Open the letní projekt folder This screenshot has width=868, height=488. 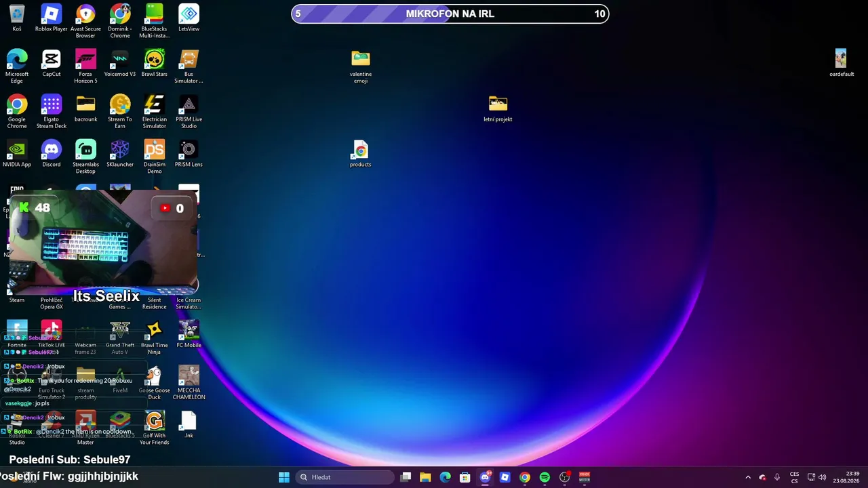coord(498,108)
